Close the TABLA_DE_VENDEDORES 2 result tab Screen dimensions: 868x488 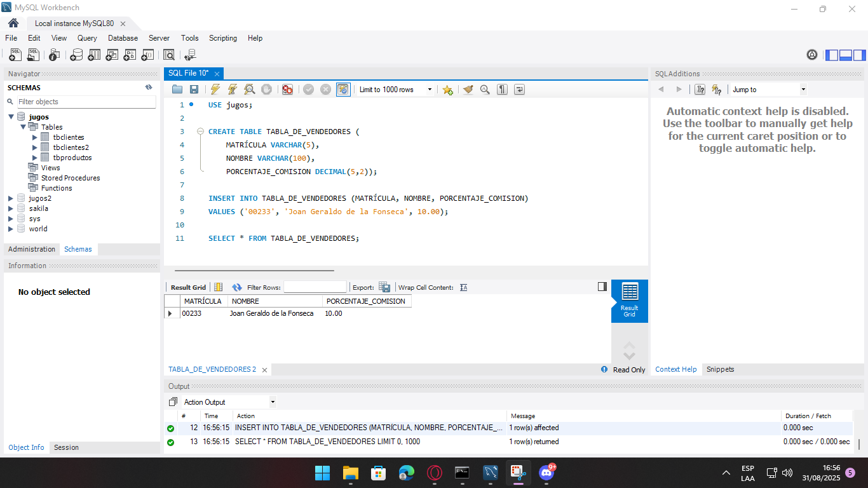(x=264, y=370)
